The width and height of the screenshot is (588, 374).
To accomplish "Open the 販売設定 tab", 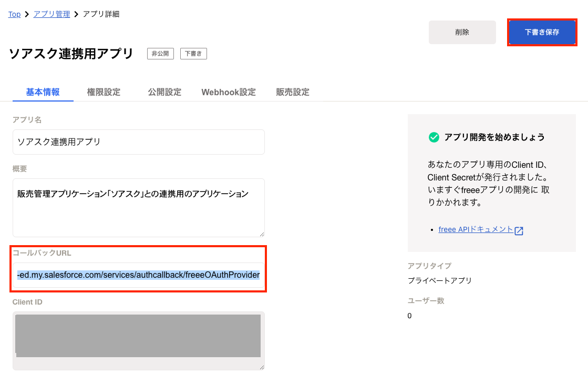I will (x=293, y=92).
